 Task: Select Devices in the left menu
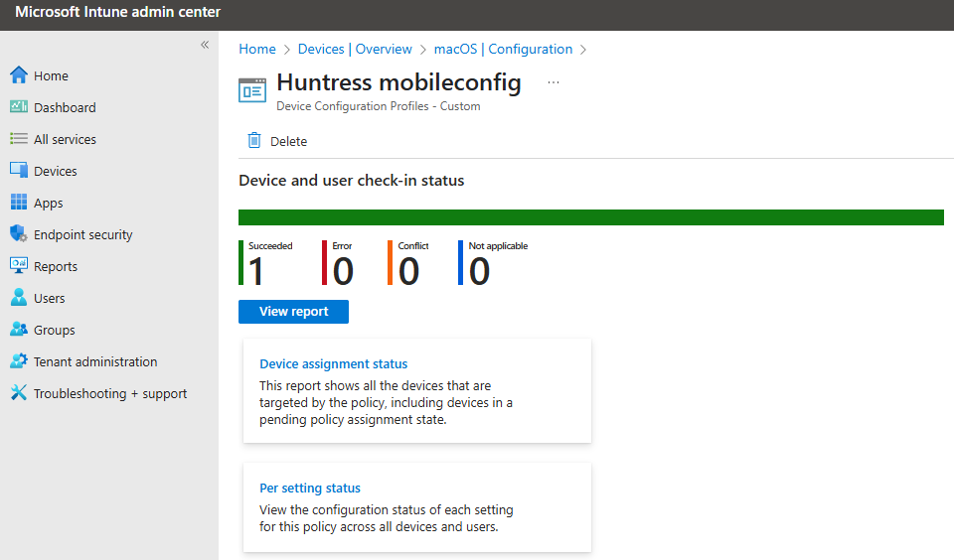[x=56, y=171]
